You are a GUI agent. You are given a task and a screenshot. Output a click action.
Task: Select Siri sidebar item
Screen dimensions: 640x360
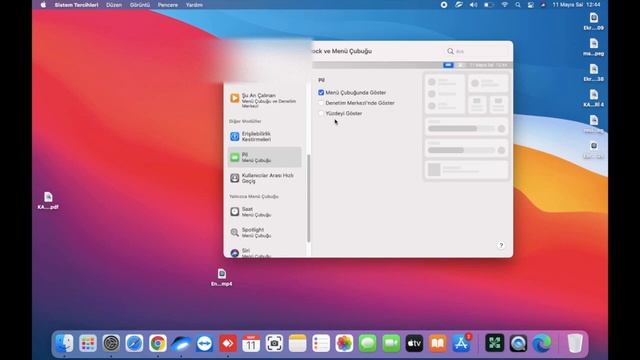pyautogui.click(x=264, y=252)
